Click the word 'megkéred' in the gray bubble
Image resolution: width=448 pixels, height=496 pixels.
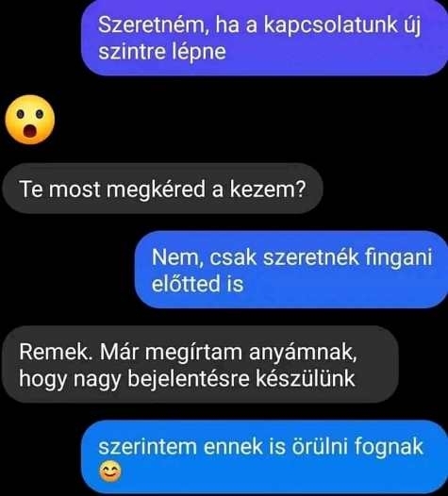[x=156, y=190]
